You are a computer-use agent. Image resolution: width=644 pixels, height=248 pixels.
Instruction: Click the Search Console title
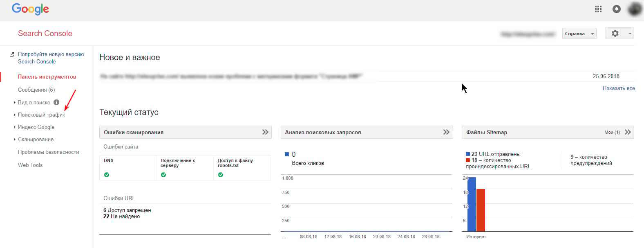(45, 34)
